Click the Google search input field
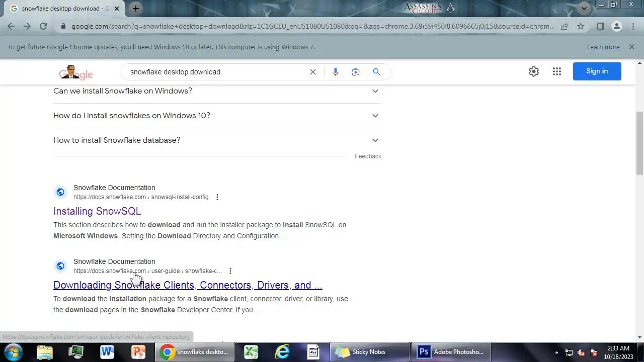644x362 pixels. pyautogui.click(x=216, y=72)
